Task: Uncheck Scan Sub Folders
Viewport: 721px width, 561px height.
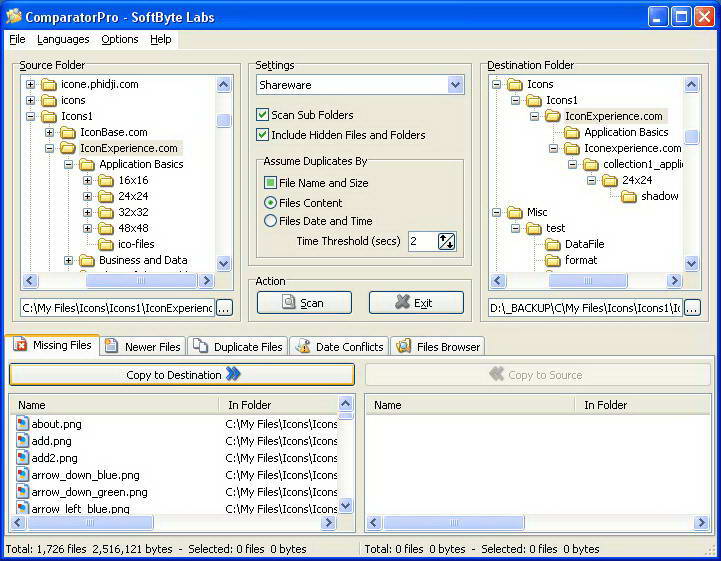Action: [262, 114]
